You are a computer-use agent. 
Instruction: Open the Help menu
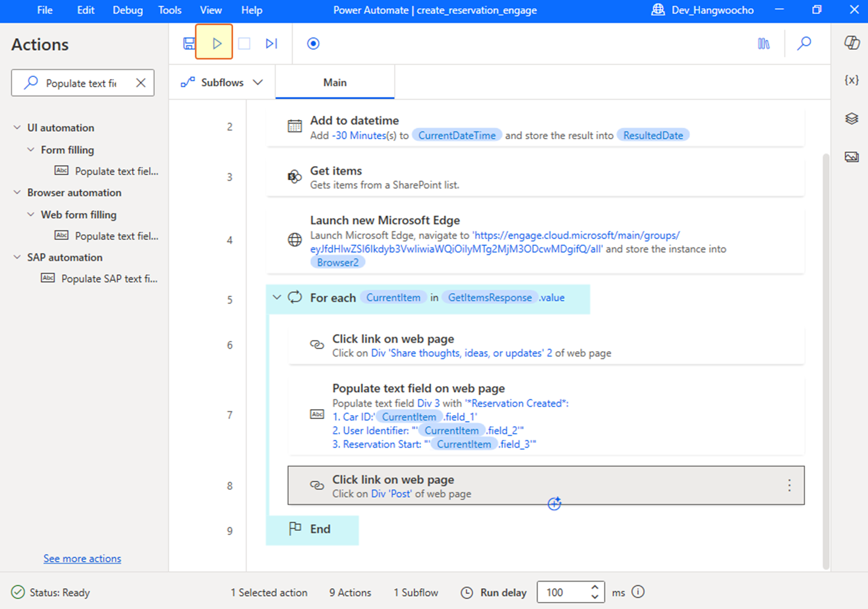point(252,10)
